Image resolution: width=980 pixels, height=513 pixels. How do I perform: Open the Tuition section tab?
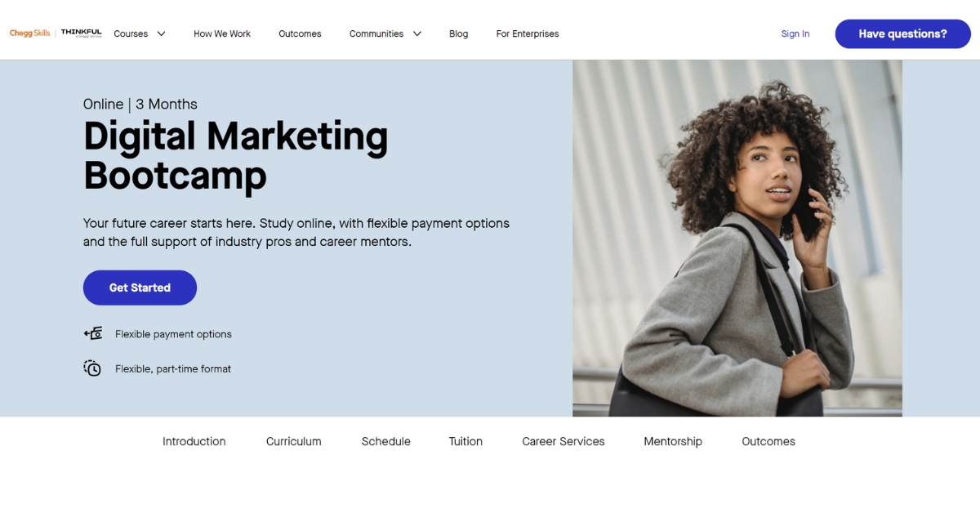465,441
